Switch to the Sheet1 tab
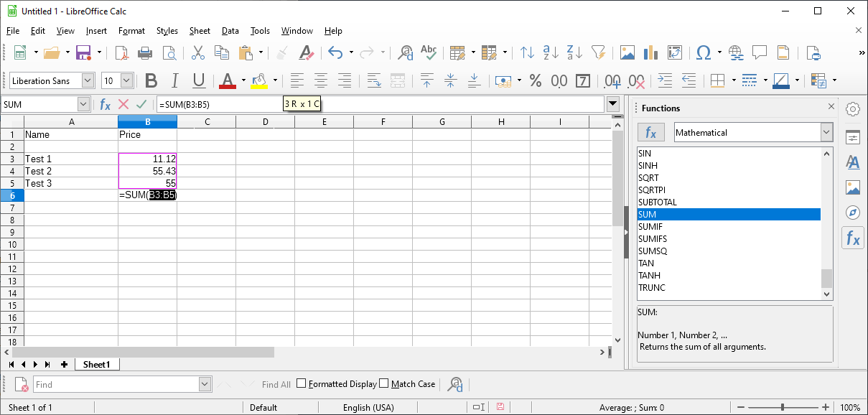868x415 pixels. tap(97, 365)
